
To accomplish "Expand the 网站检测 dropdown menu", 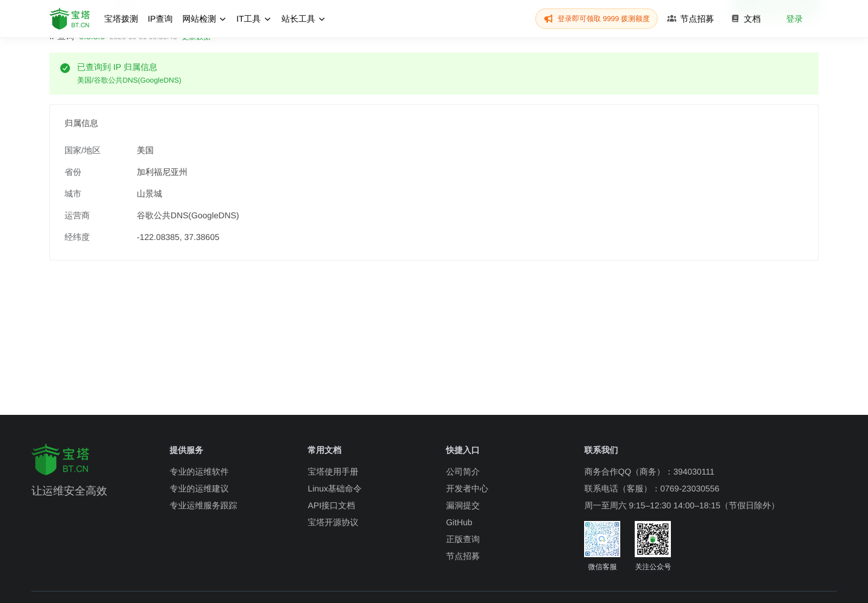I will [204, 19].
